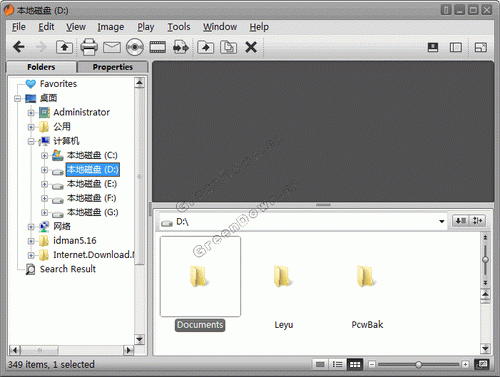The image size is (500, 377).
Task: Increase thumbnail size with plus button
Action: pyautogui.click(x=465, y=365)
